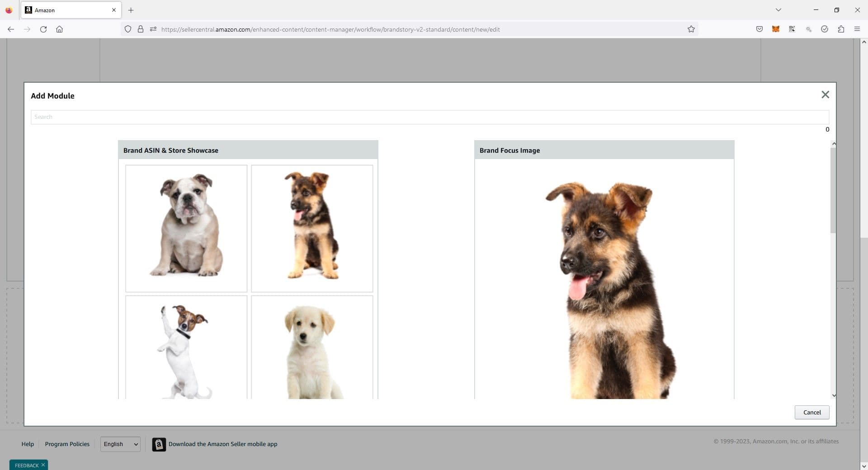Close the Amazon tab

click(114, 10)
